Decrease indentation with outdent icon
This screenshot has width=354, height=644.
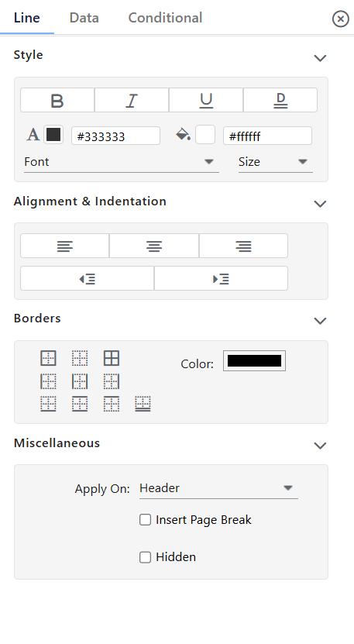click(x=87, y=279)
